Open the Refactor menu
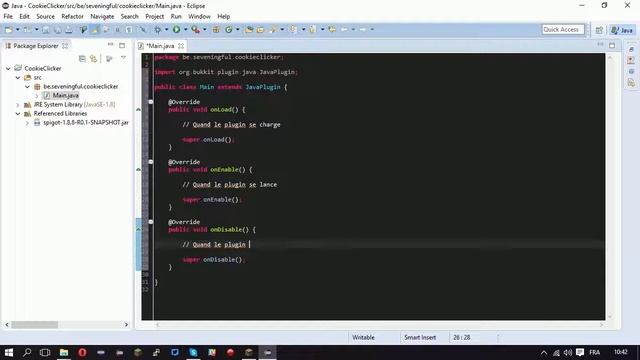640x360 pixels. pyautogui.click(x=72, y=16)
